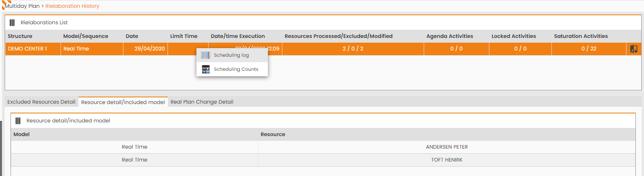
Task: Sort by Date/time Execution column header
Action: (238, 36)
